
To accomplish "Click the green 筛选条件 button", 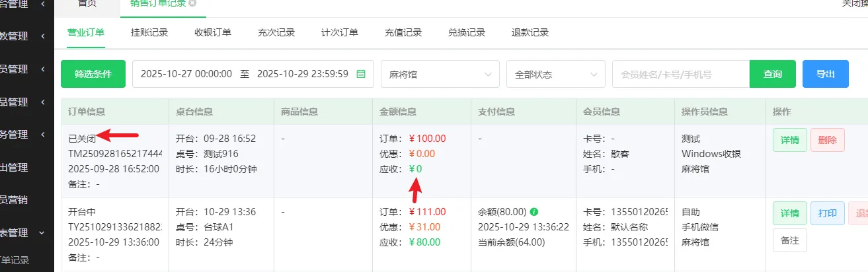I will (x=93, y=74).
